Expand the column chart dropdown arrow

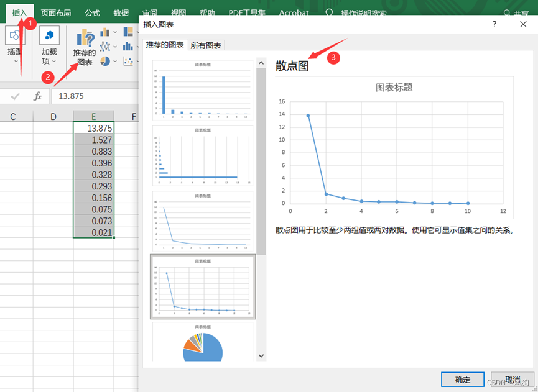click(x=115, y=32)
